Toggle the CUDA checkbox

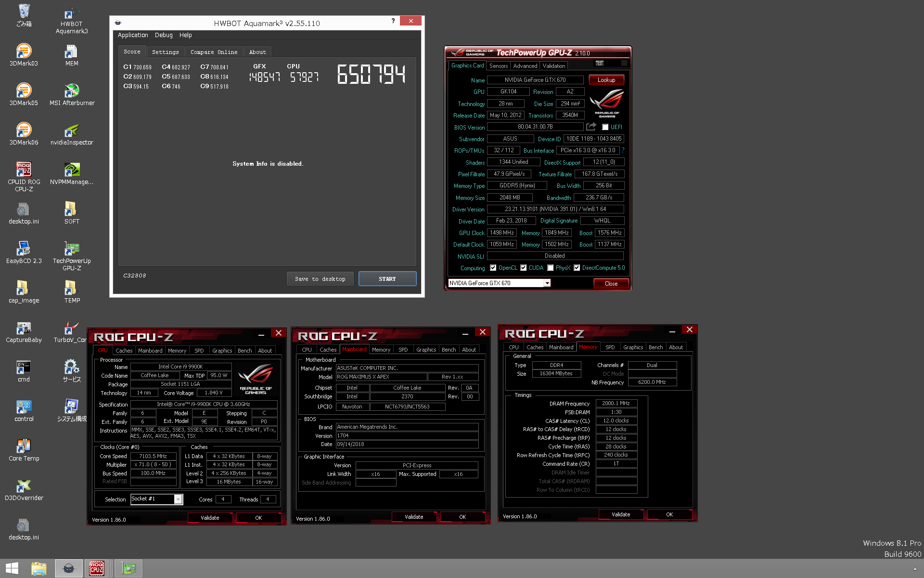(523, 268)
